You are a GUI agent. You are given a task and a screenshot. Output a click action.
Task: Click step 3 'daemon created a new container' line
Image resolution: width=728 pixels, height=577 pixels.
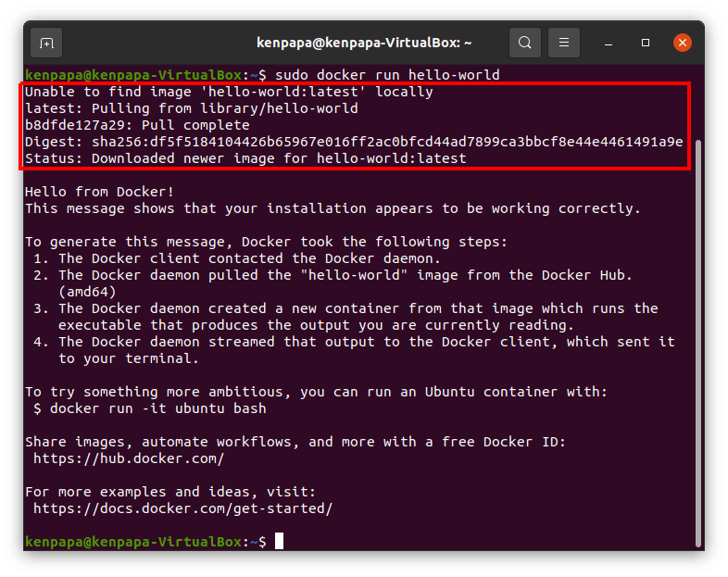point(345,308)
